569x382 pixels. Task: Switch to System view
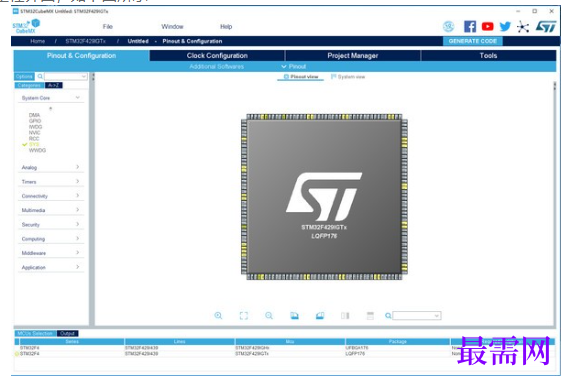pyautogui.click(x=348, y=77)
